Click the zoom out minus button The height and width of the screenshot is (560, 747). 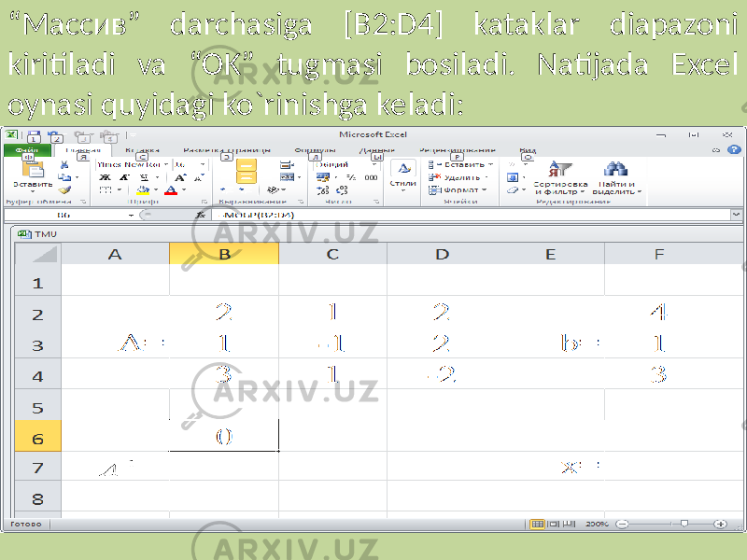(x=622, y=525)
